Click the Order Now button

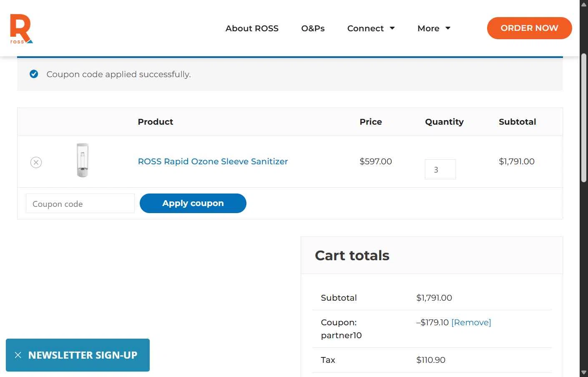[x=529, y=28]
